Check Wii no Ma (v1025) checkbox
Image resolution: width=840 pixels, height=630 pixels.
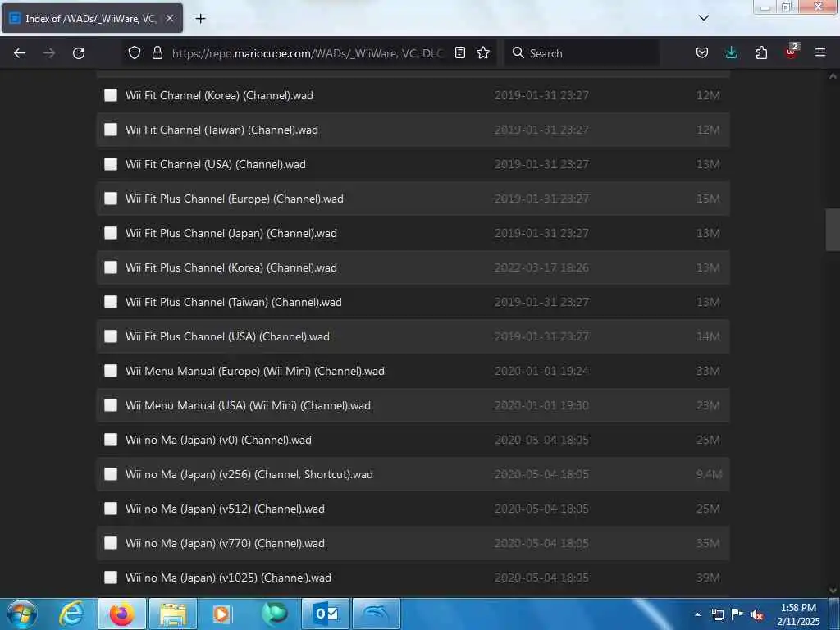(x=111, y=577)
